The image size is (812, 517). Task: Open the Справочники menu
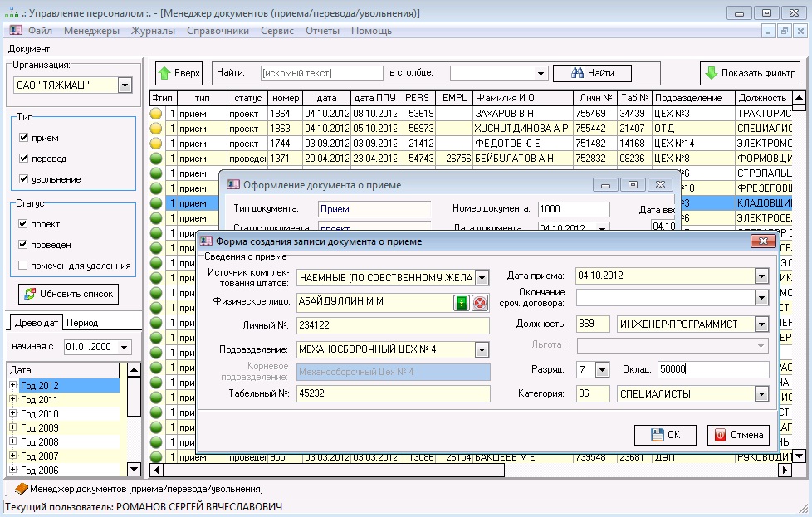218,31
